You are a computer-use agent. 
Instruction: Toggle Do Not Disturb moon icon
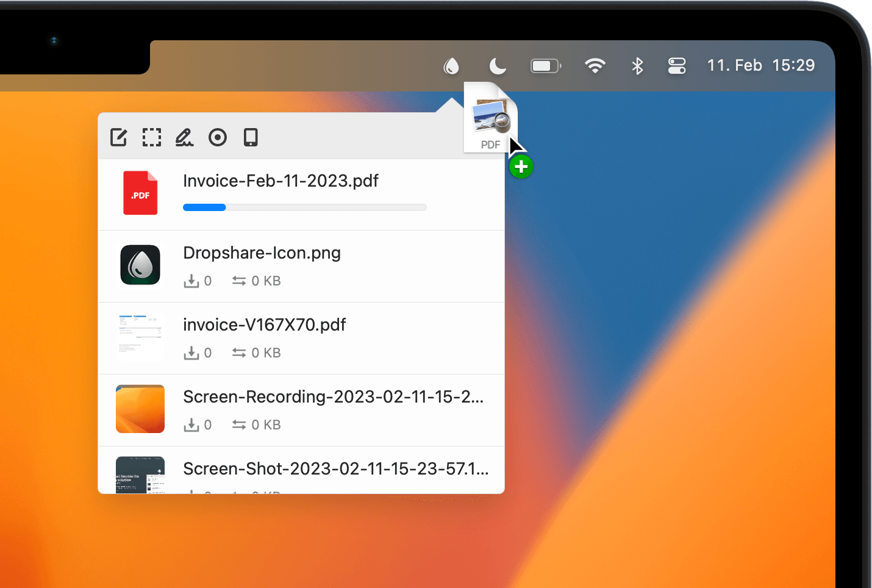tap(498, 66)
